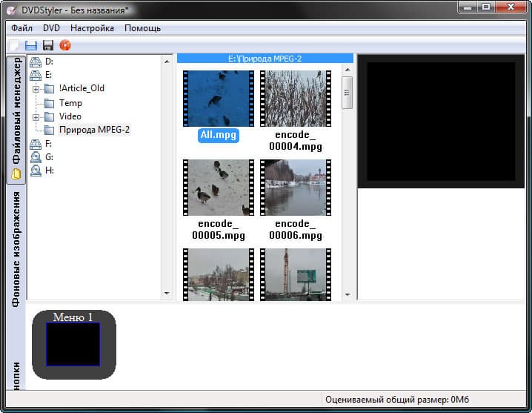532x413 pixels.
Task: Click the black menu preview canvas
Action: pos(441,122)
